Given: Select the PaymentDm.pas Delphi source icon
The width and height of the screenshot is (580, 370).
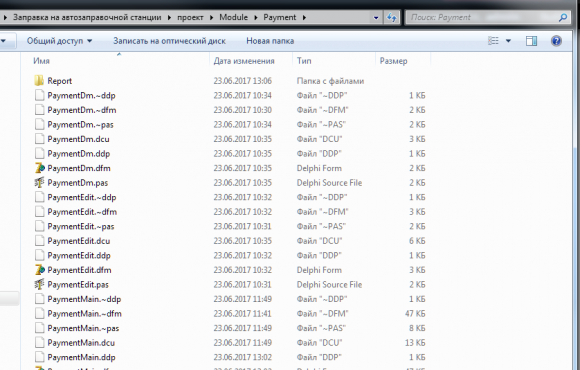Looking at the screenshot, I should (40, 182).
